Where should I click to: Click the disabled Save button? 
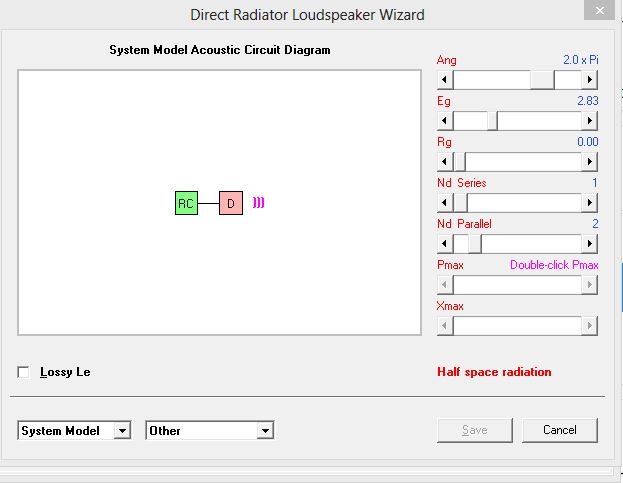click(475, 430)
